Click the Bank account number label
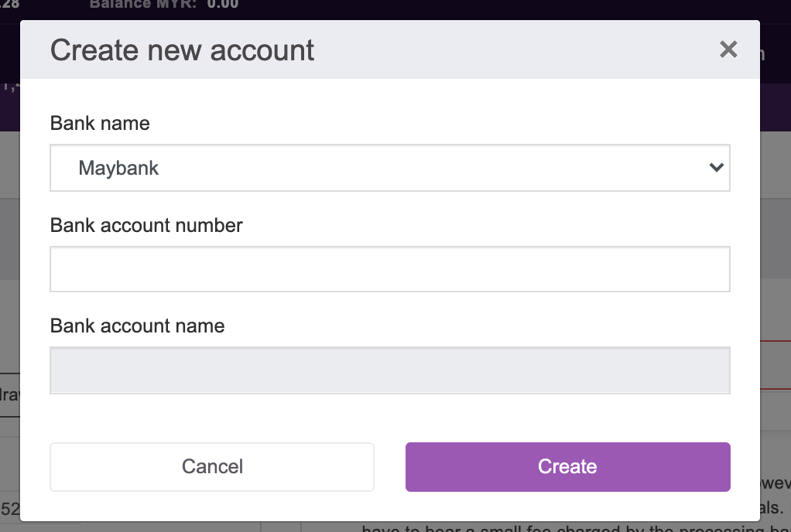791x532 pixels. [146, 225]
